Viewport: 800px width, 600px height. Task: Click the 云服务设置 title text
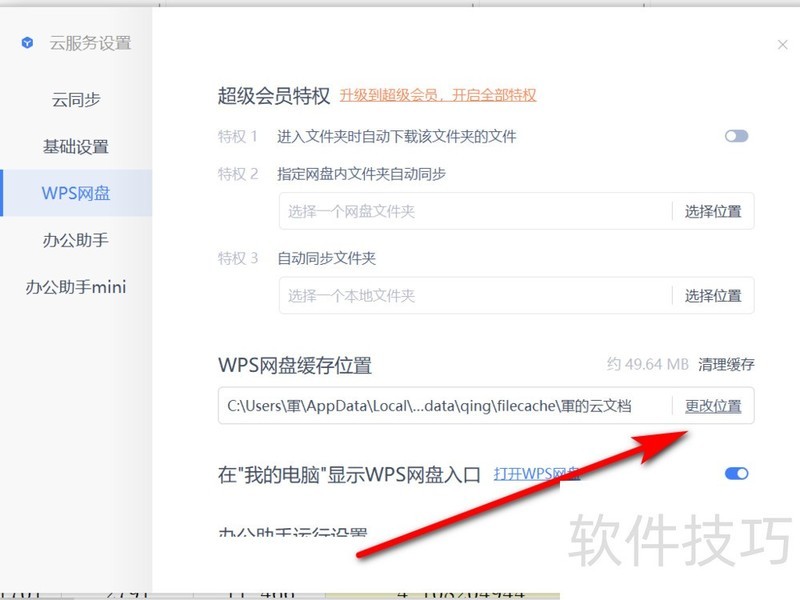90,43
